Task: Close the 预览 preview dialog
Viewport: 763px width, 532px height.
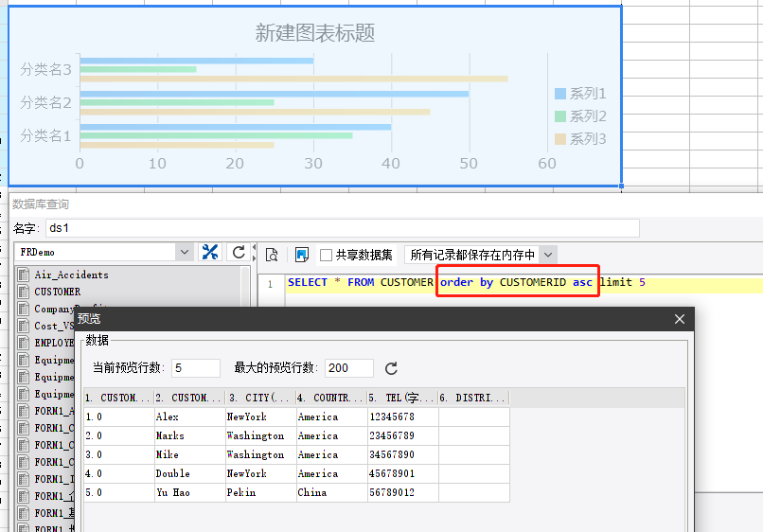Action: [680, 319]
